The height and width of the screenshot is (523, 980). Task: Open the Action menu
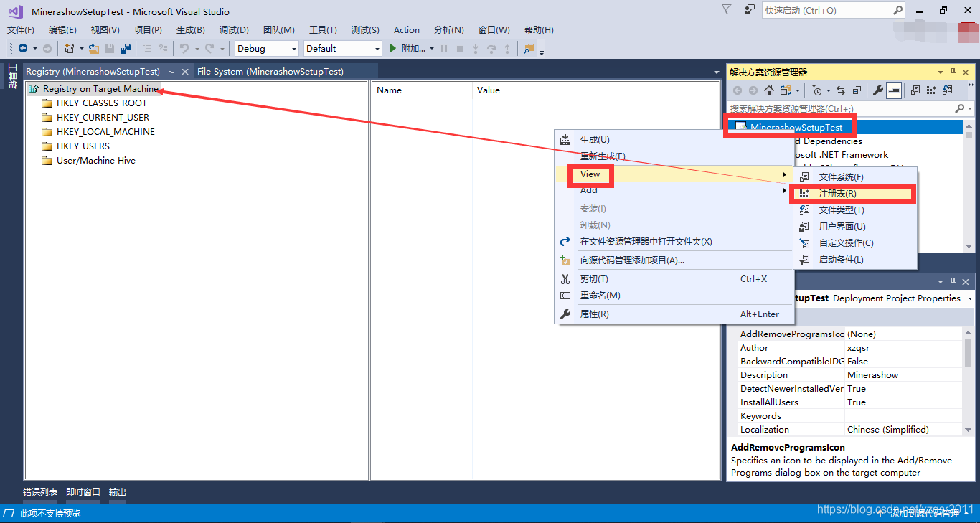pos(407,30)
